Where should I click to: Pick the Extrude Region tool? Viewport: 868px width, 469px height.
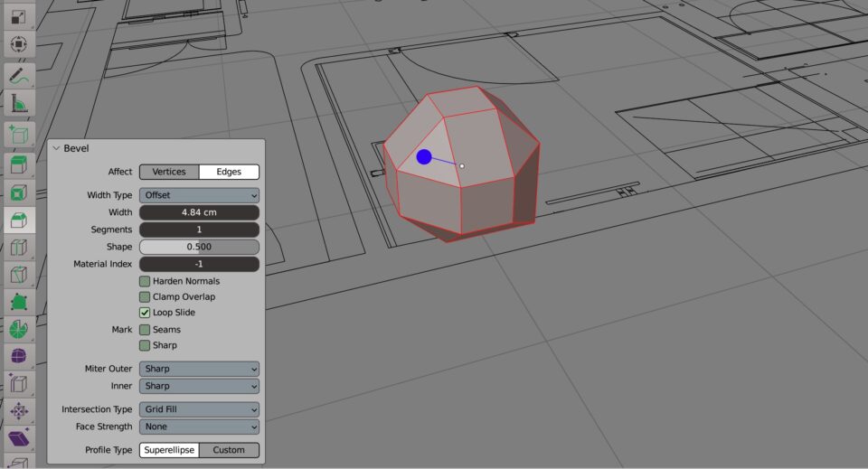point(18,164)
